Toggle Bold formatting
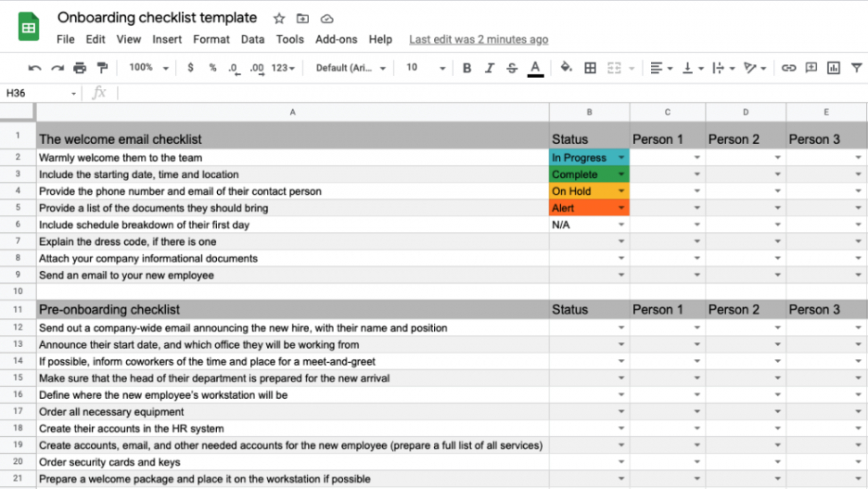Viewport: 868px width, 489px height. [x=466, y=68]
